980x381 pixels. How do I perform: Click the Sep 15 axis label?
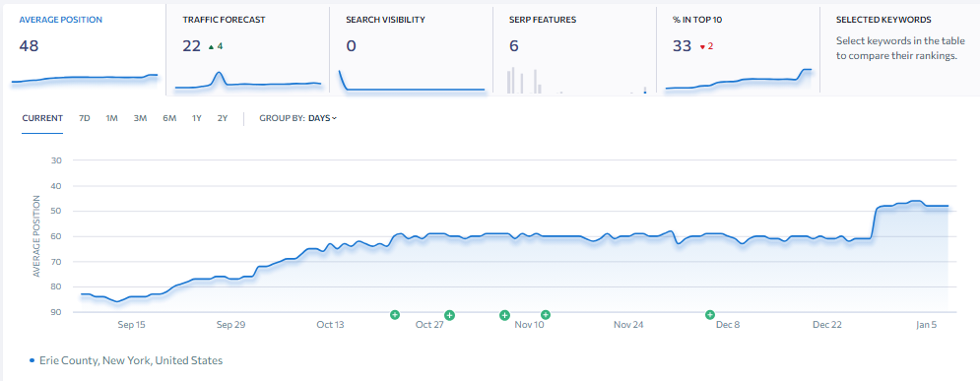coord(132,325)
